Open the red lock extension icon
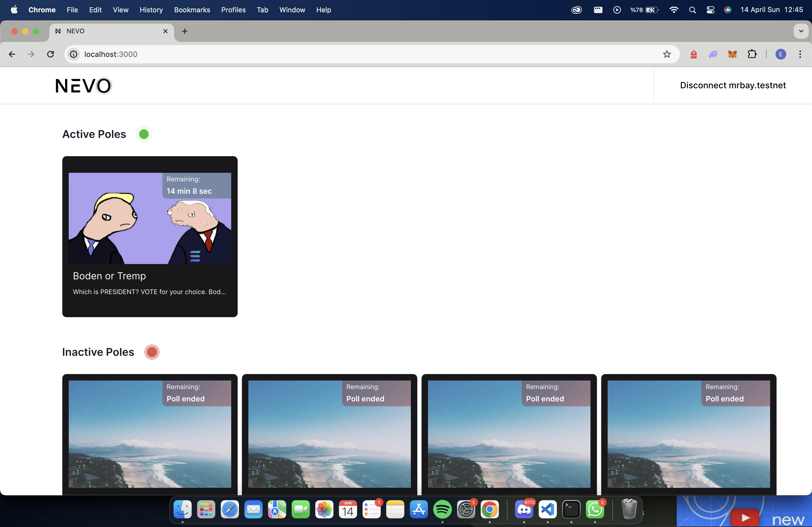Image resolution: width=812 pixels, height=527 pixels. [694, 54]
